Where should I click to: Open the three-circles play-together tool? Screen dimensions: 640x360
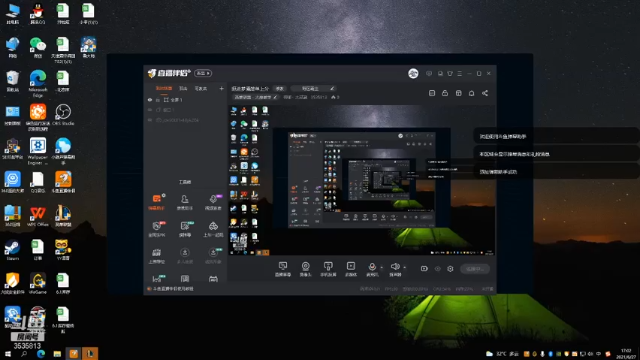click(213, 229)
